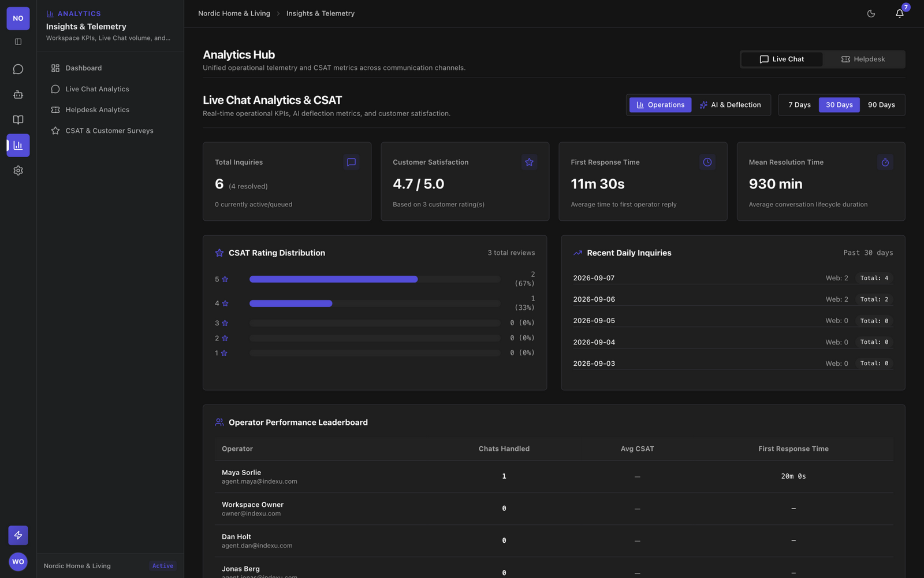Click the lightning bolt quick action icon
The image size is (924, 578).
click(x=18, y=535)
